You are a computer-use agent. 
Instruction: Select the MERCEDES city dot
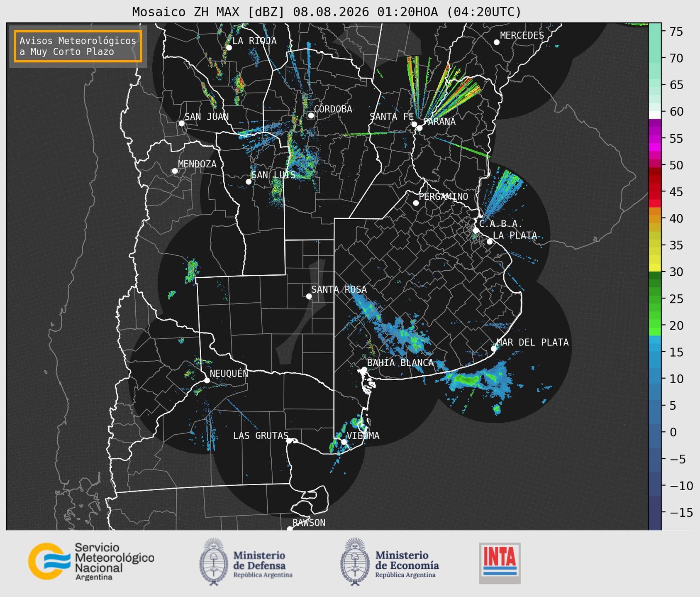[x=497, y=42]
